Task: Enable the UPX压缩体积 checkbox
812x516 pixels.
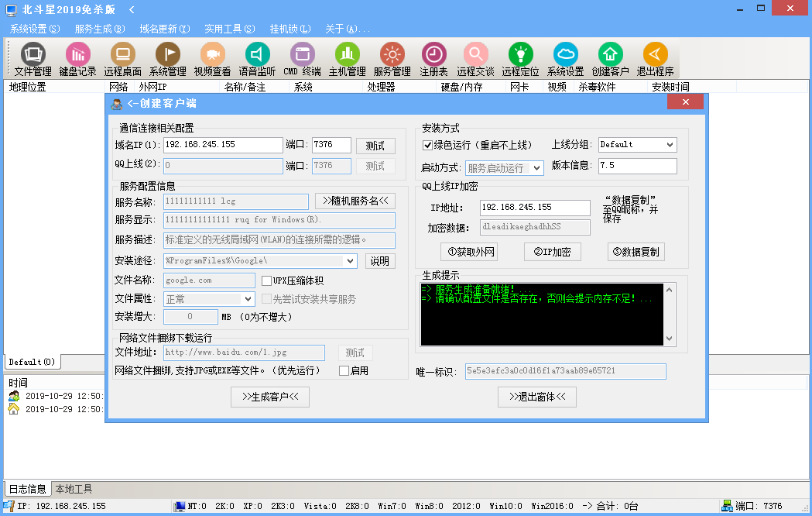Action: tap(266, 280)
